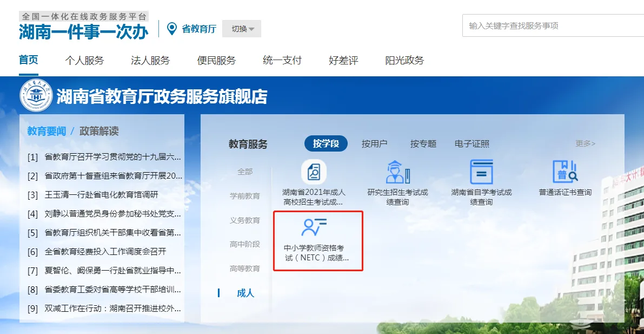The width and height of the screenshot is (644, 334).
Task: Select 高等教育 in the stage list
Action: [x=245, y=268]
